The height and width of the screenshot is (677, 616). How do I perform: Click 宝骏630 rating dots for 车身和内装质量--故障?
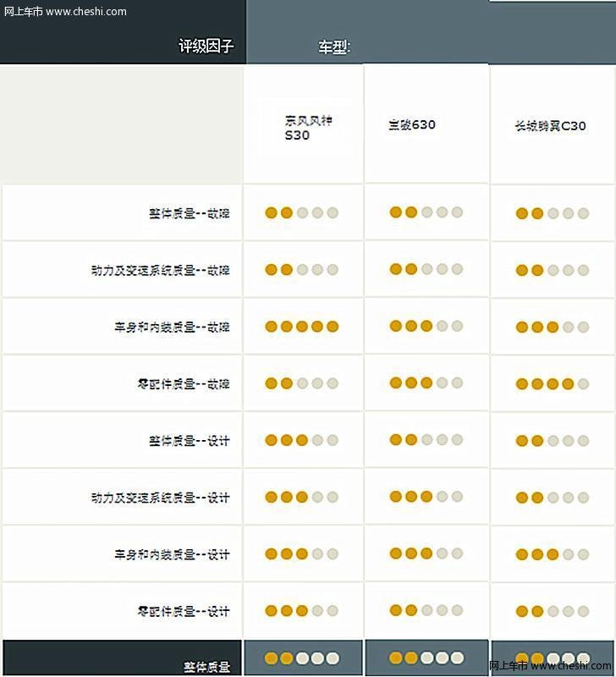tap(426, 326)
